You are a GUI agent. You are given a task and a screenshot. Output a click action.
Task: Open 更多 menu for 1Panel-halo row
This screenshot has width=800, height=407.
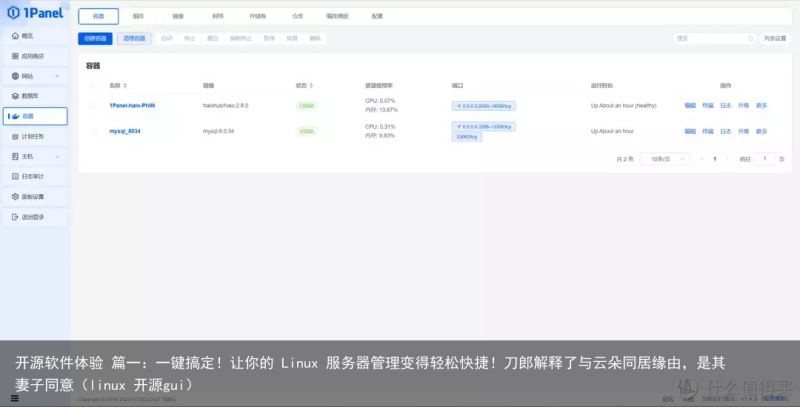click(x=761, y=106)
